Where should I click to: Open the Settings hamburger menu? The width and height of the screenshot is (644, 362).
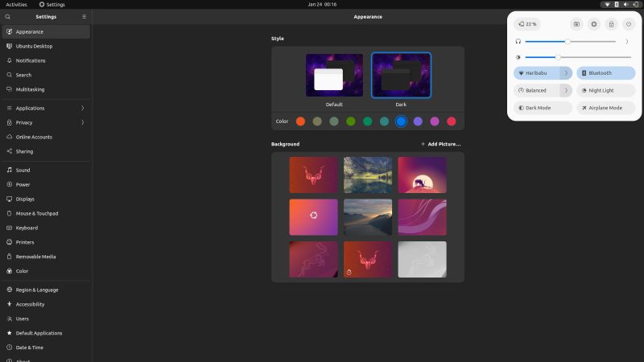pos(85,17)
